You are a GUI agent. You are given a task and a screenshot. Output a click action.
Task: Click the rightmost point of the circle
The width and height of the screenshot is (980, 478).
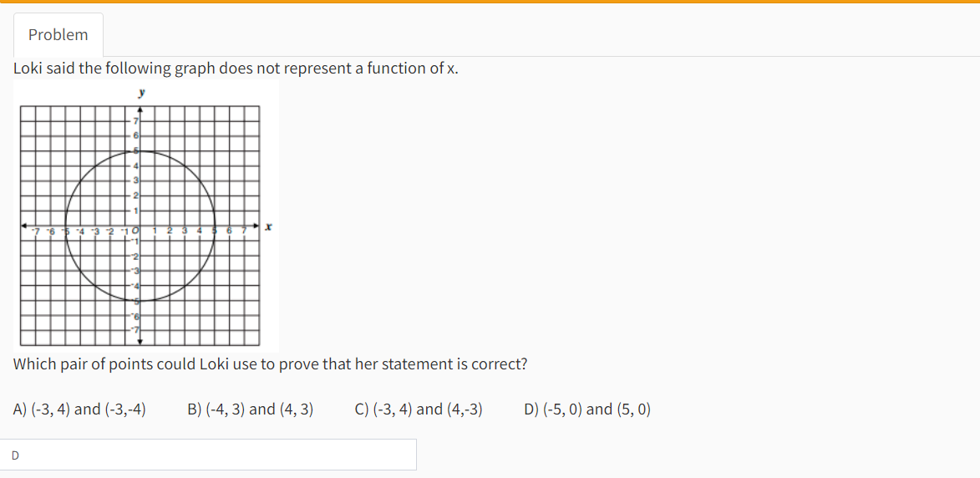coord(215,226)
